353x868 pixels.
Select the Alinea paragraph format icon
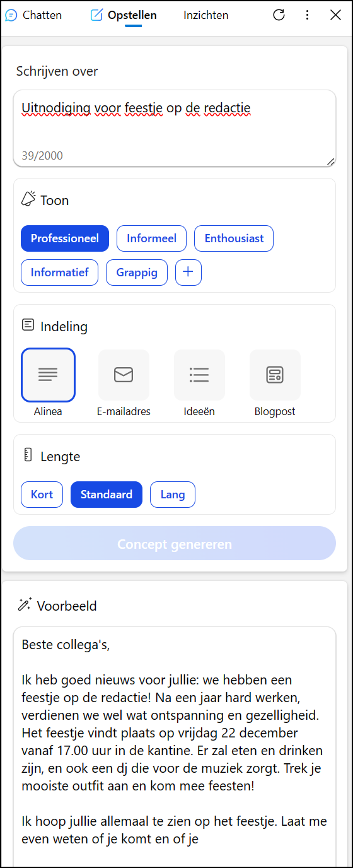point(48,375)
